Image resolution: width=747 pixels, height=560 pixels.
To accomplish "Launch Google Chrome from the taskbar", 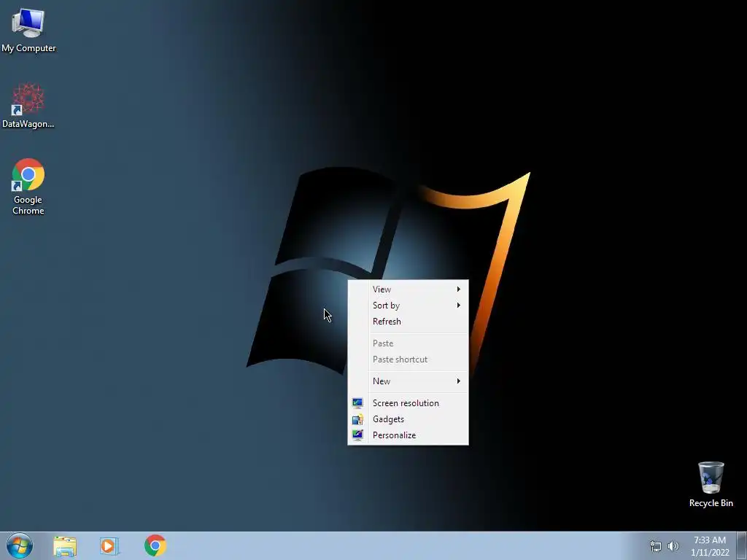I will tap(155, 545).
